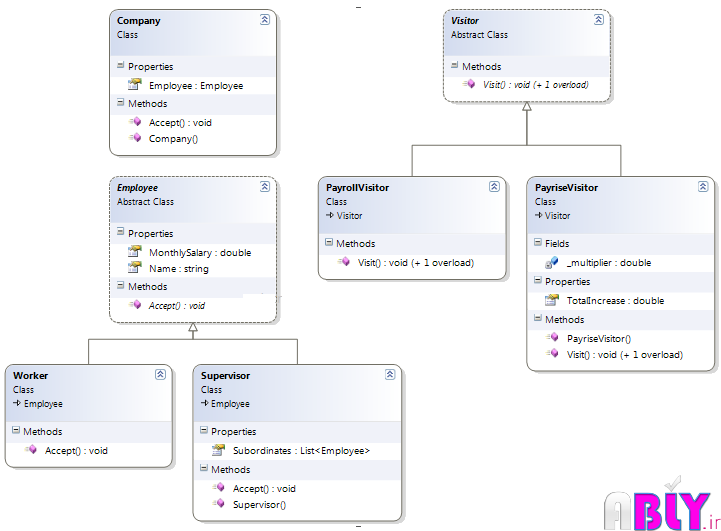
Task: Select 'Company()' constructor text
Action: [173, 138]
